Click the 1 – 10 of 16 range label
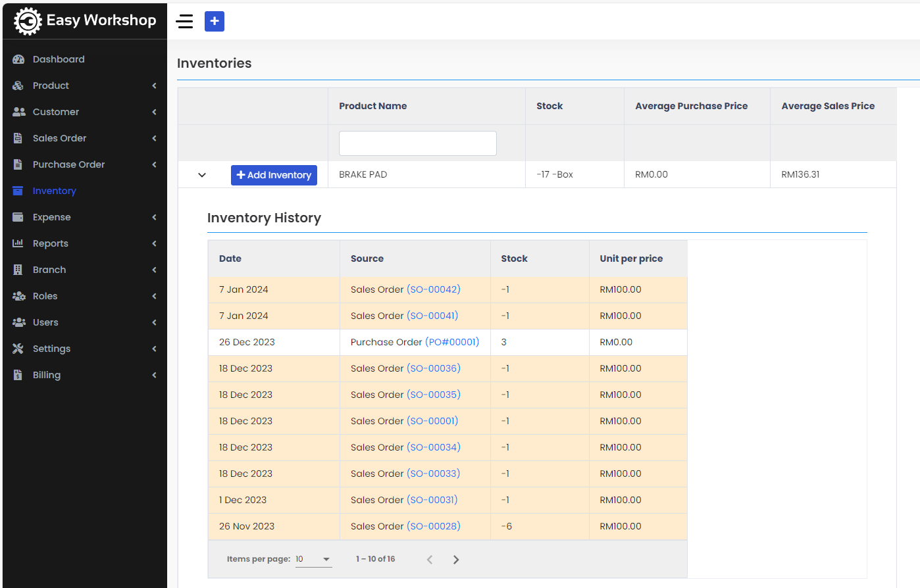 [x=376, y=559]
